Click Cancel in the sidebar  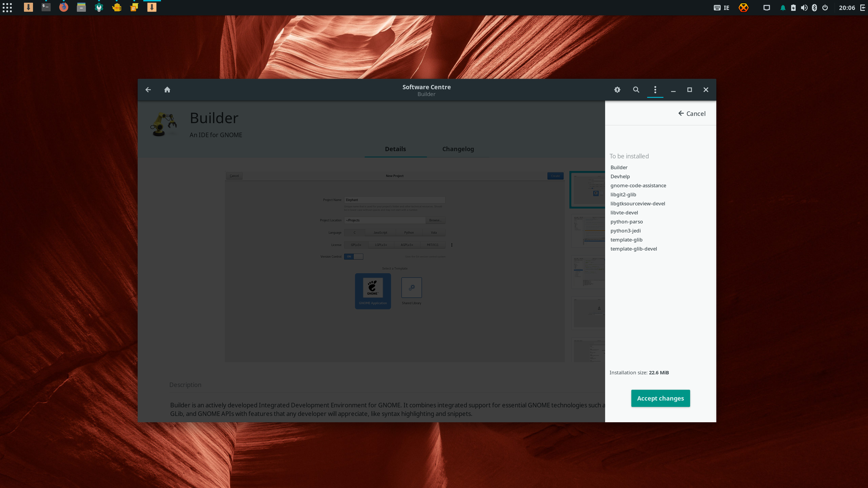click(x=691, y=113)
